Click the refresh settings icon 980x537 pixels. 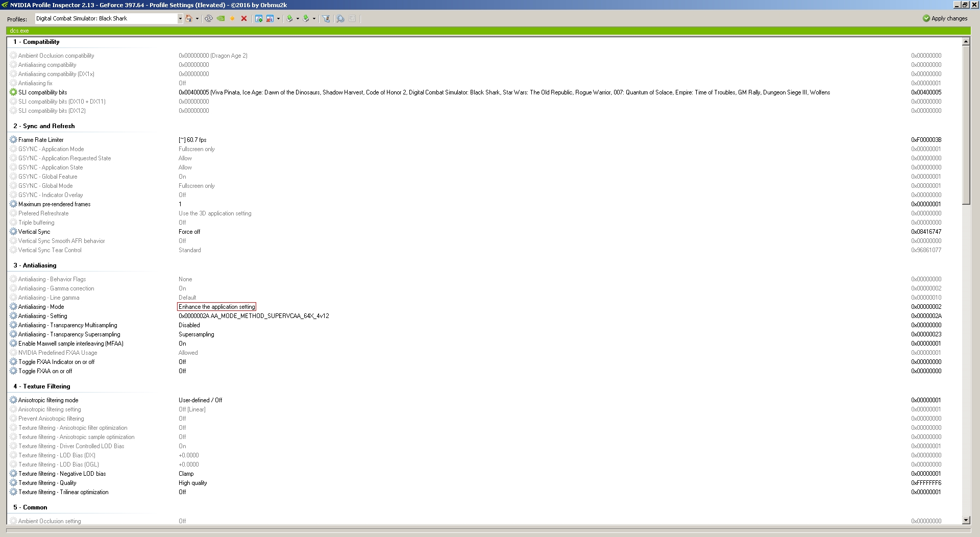[x=209, y=18]
